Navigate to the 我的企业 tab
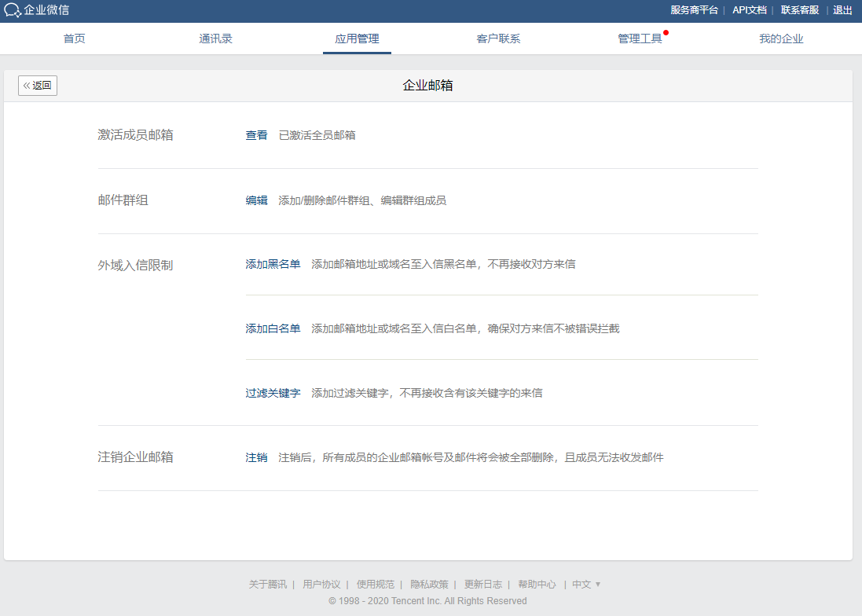862x616 pixels. coord(781,38)
